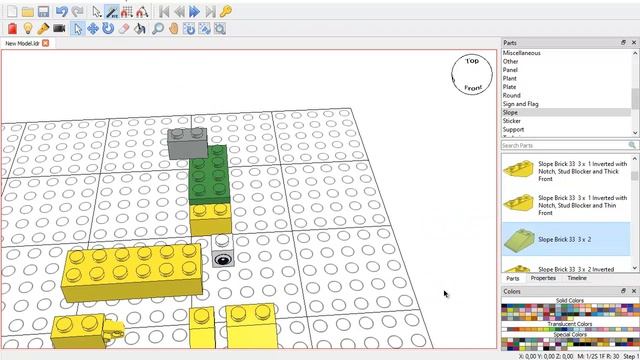Toggle Add Keys with key icon

click(226, 11)
